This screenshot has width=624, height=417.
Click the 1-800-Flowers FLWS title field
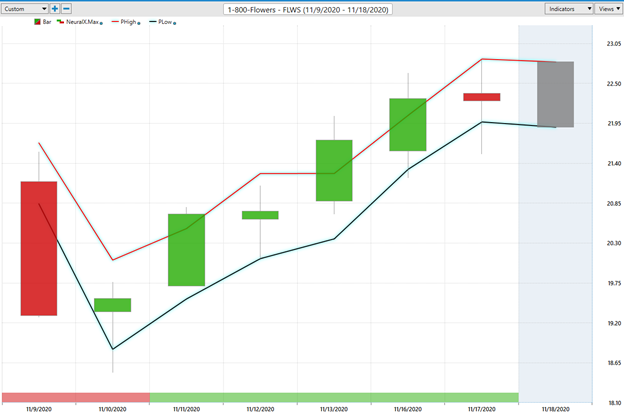pos(308,10)
